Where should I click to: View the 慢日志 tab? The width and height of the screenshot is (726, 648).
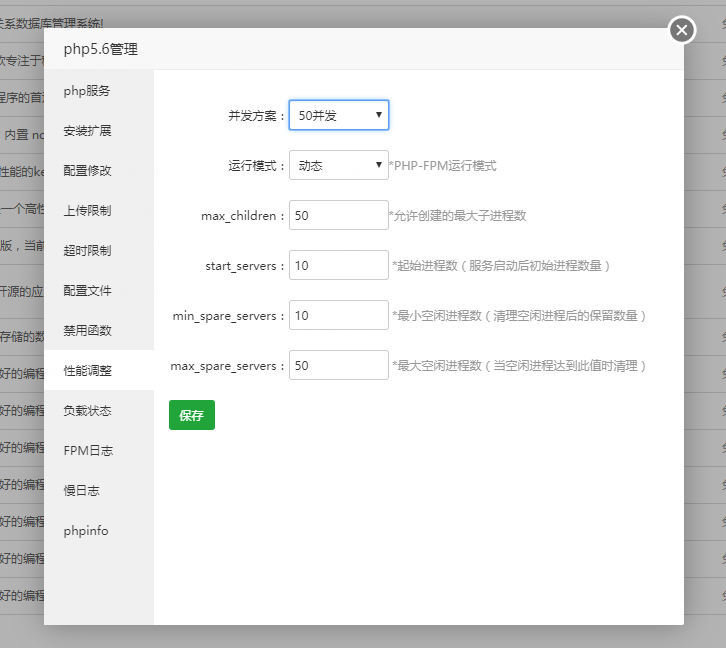[82, 491]
